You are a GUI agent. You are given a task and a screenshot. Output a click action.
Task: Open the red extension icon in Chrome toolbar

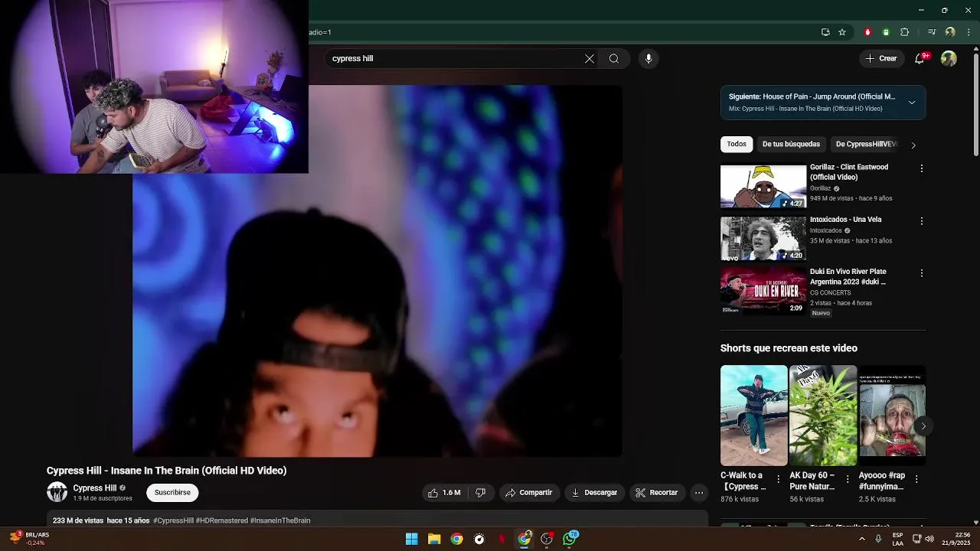click(x=867, y=32)
